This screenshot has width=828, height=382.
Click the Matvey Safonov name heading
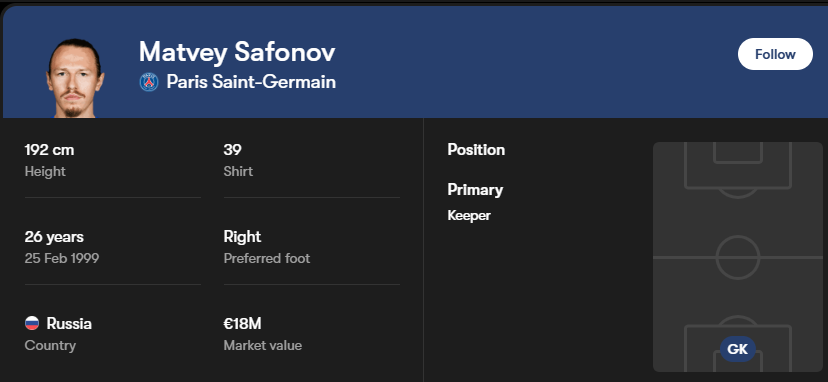[x=237, y=52]
